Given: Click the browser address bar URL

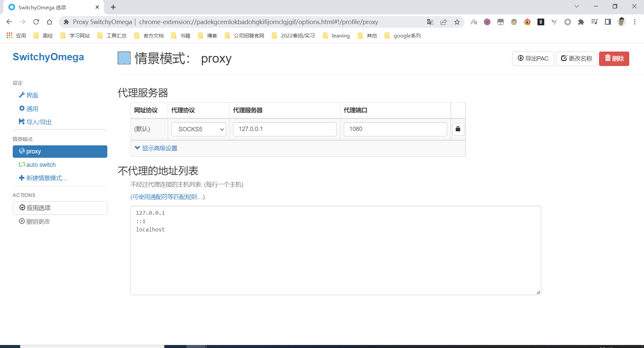Looking at the screenshot, I should (259, 22).
